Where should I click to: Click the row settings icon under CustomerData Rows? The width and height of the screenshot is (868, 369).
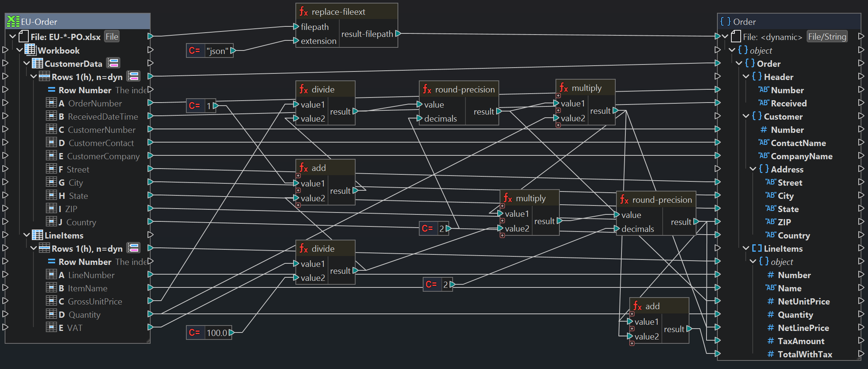(134, 77)
